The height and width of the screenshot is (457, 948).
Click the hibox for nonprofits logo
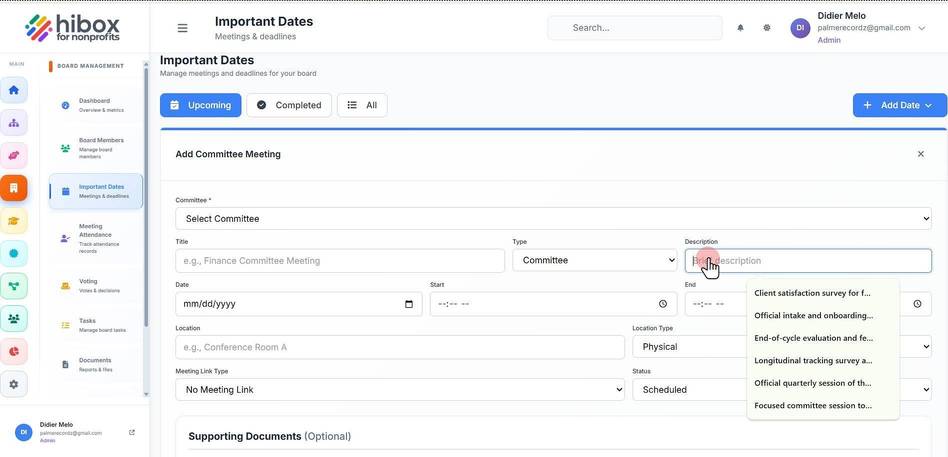pos(73,28)
